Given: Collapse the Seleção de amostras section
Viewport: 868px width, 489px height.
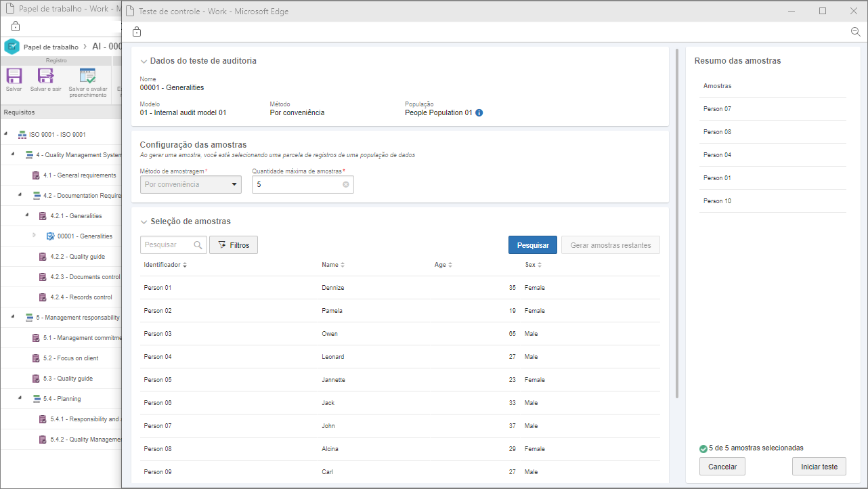Looking at the screenshot, I should click(x=144, y=221).
